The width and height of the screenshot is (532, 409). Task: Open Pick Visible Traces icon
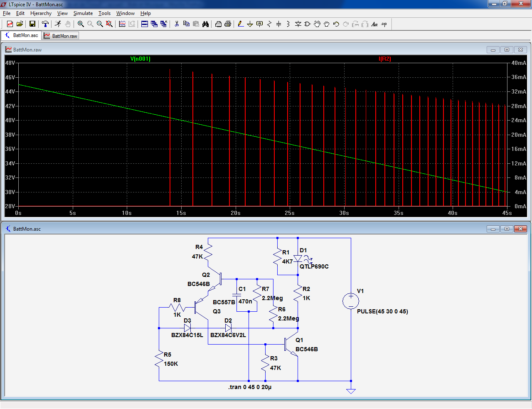pyautogui.click(x=122, y=24)
